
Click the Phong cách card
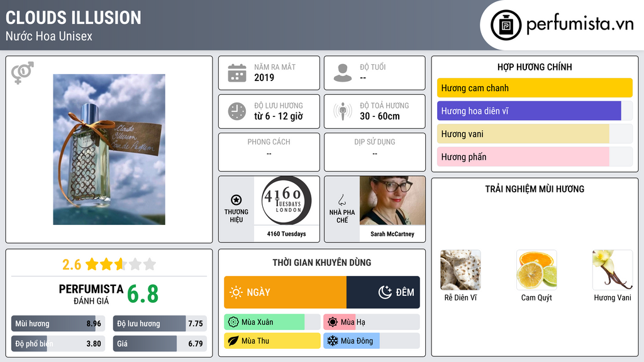(x=269, y=152)
